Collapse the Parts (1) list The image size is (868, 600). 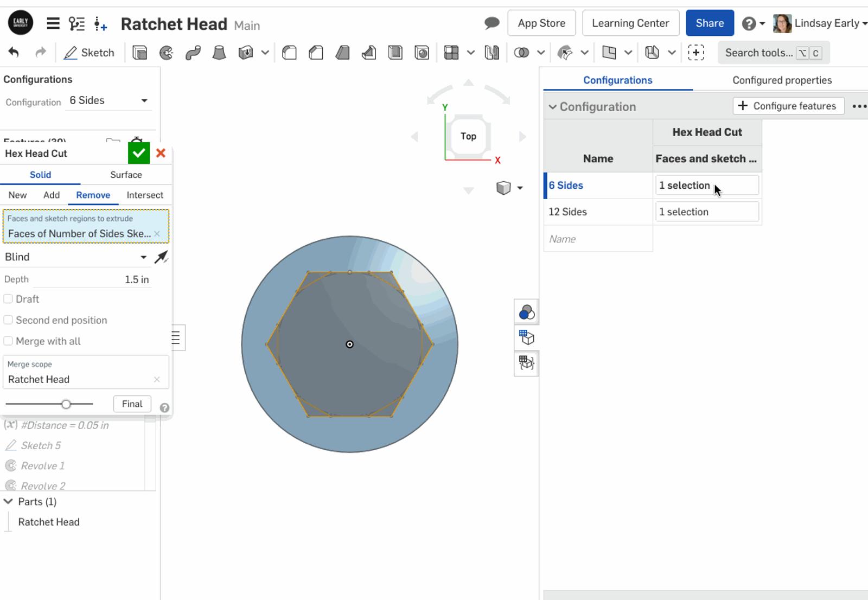pyautogui.click(x=9, y=501)
